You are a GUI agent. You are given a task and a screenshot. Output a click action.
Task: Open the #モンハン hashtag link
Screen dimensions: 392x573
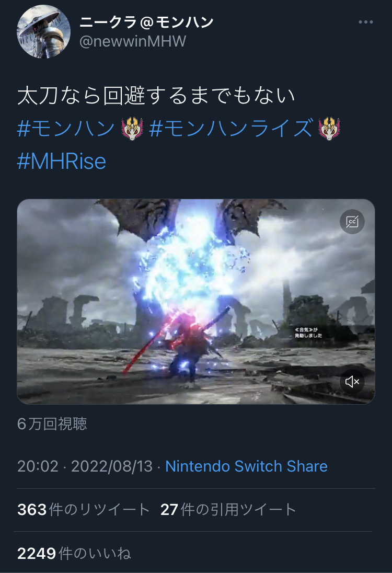[66, 128]
